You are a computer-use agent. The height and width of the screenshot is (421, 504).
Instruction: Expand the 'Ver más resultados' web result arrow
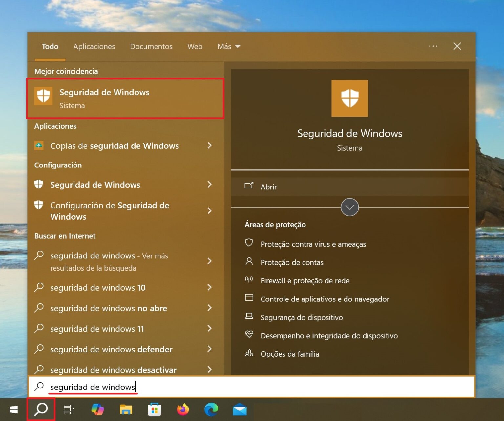(209, 261)
